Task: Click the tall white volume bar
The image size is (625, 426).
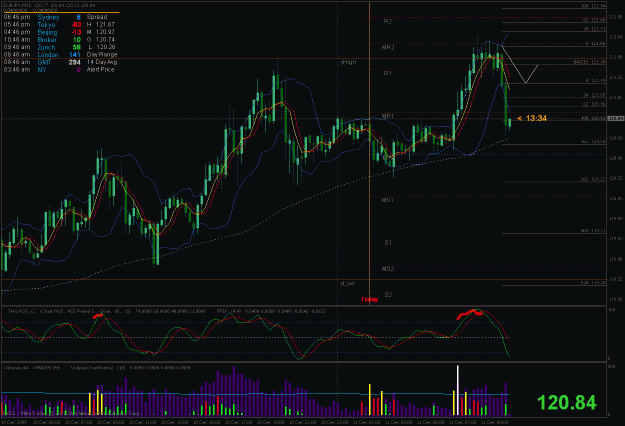Action: click(x=458, y=391)
